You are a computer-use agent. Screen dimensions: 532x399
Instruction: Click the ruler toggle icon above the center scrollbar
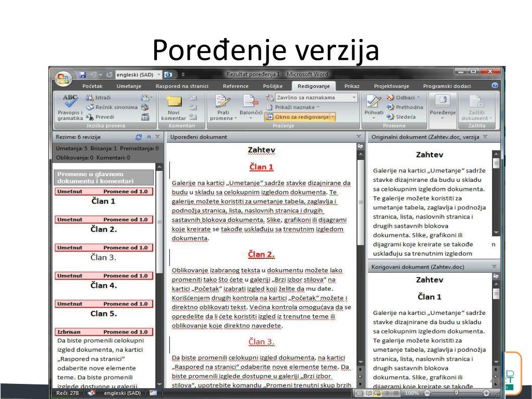tap(361, 146)
